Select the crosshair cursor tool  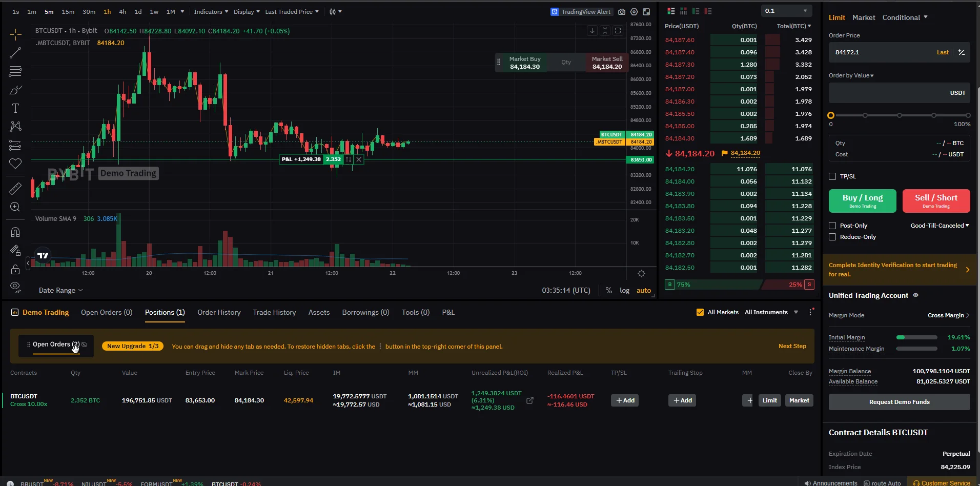15,34
